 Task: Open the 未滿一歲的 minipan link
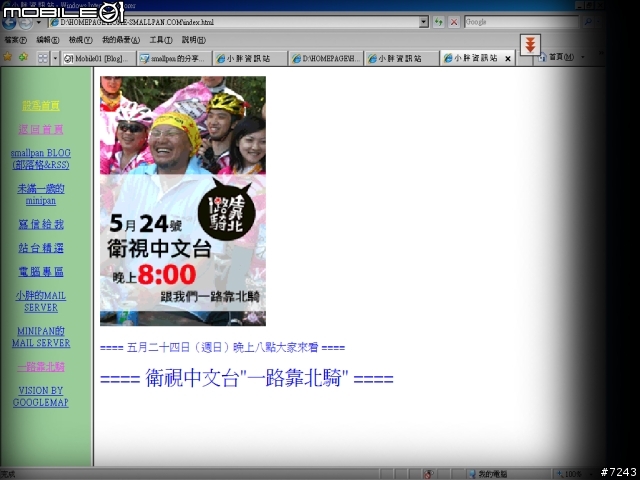tap(41, 195)
